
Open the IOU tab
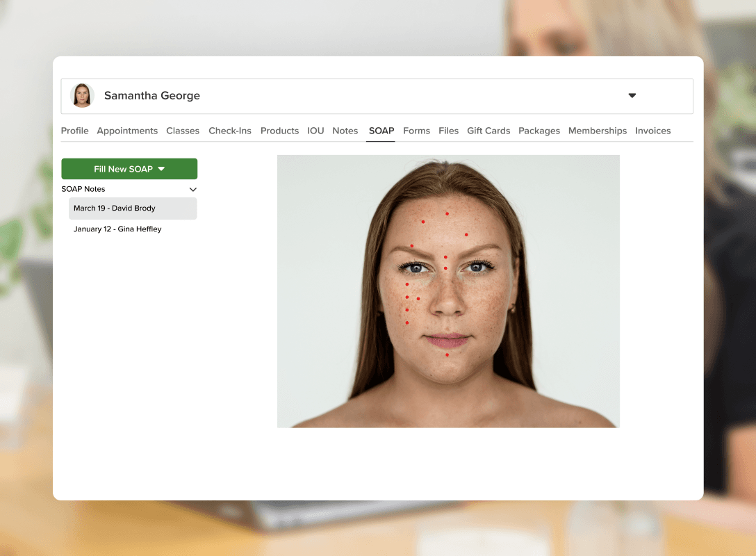coord(315,131)
